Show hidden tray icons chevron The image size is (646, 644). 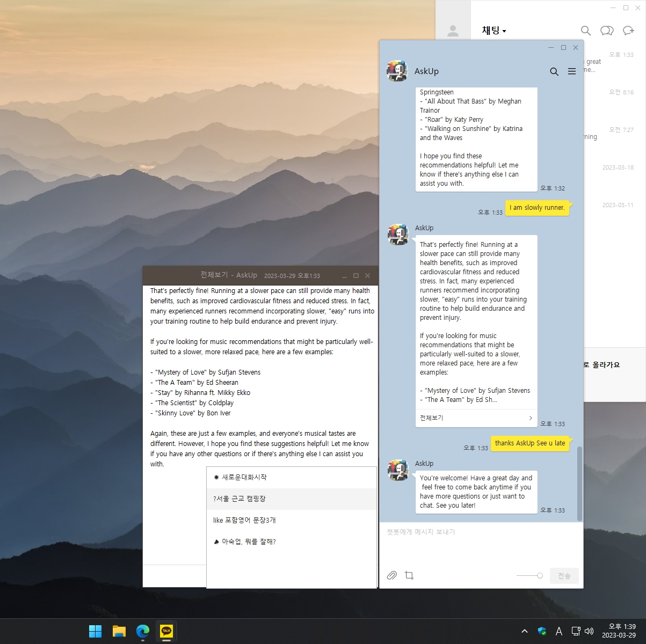525,631
